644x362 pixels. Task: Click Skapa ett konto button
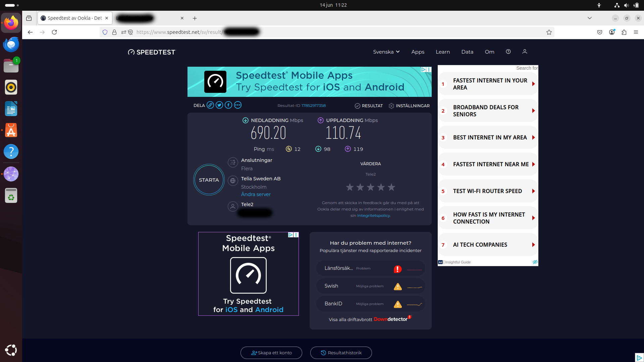[271, 353]
